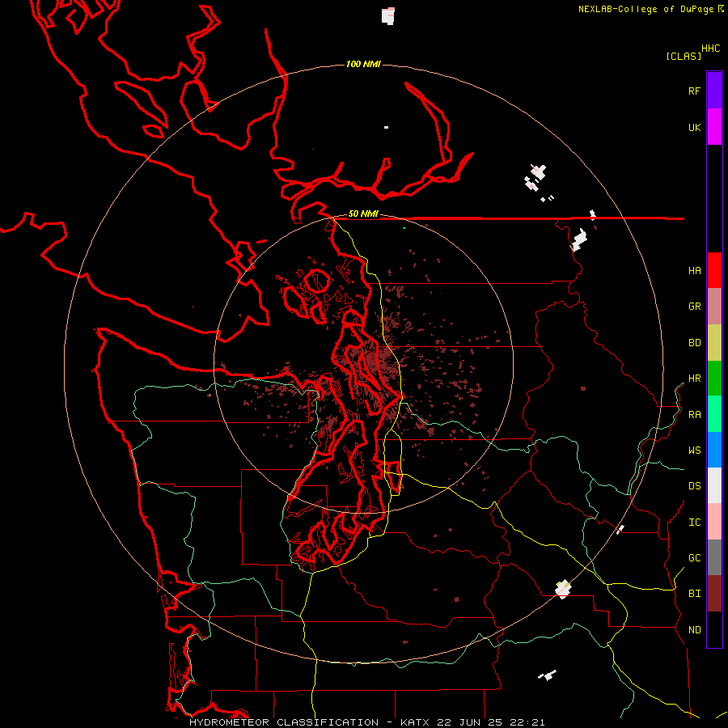Click the [CLAS] units label
This screenshot has height=728, width=728.
(x=684, y=56)
